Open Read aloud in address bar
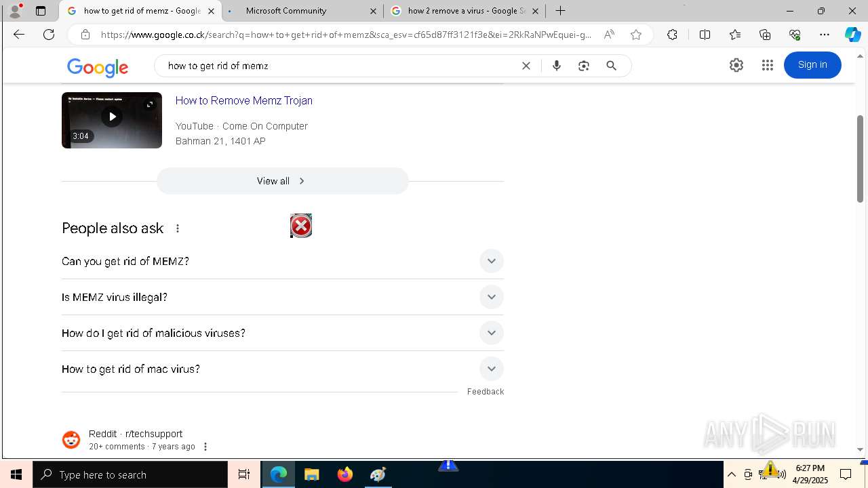The image size is (868, 488). coord(609,35)
